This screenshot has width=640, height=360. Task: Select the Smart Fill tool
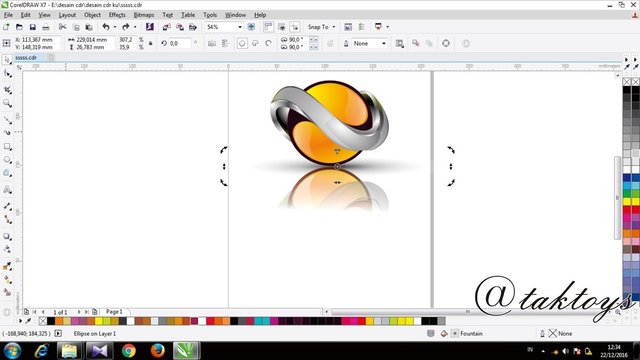coord(7,292)
